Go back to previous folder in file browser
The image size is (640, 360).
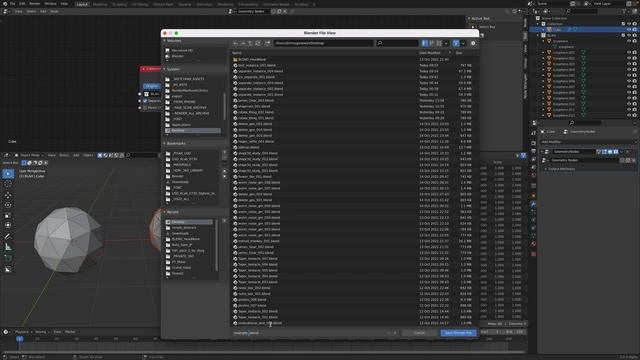pos(236,43)
